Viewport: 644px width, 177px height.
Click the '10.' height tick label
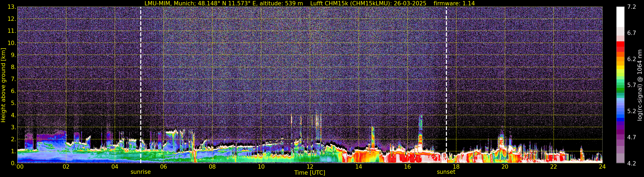click(x=12, y=43)
